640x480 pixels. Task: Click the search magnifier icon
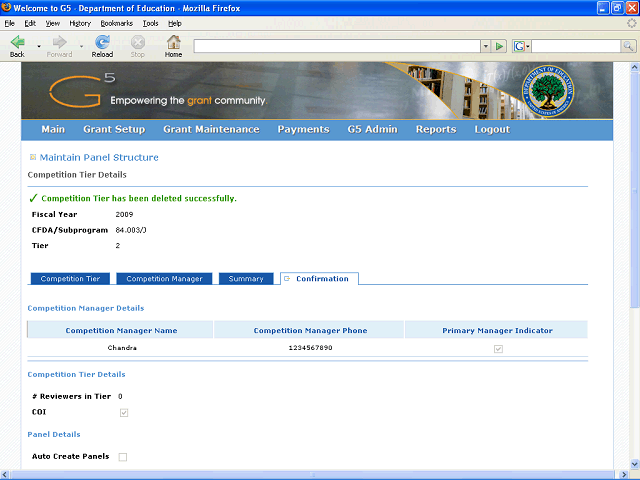(x=628, y=46)
